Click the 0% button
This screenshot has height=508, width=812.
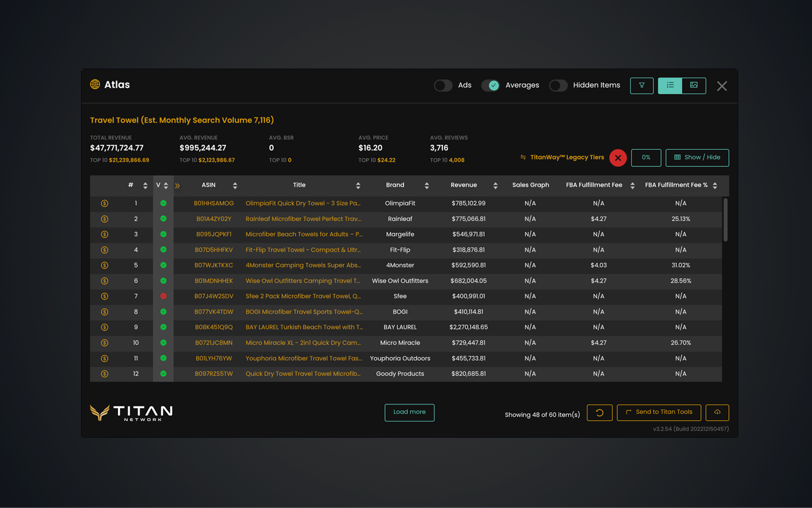[x=646, y=157]
